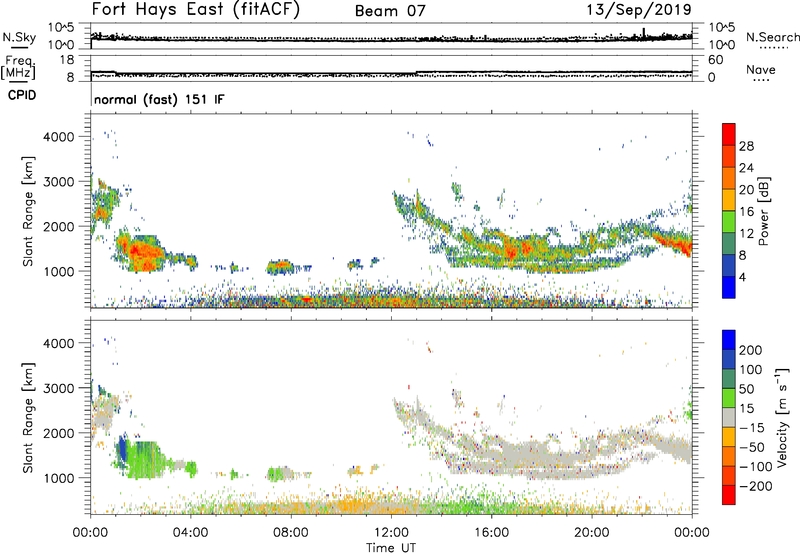Click the "Freq. [MHz]" label
This screenshot has height=554, width=800.
pyautogui.click(x=19, y=68)
